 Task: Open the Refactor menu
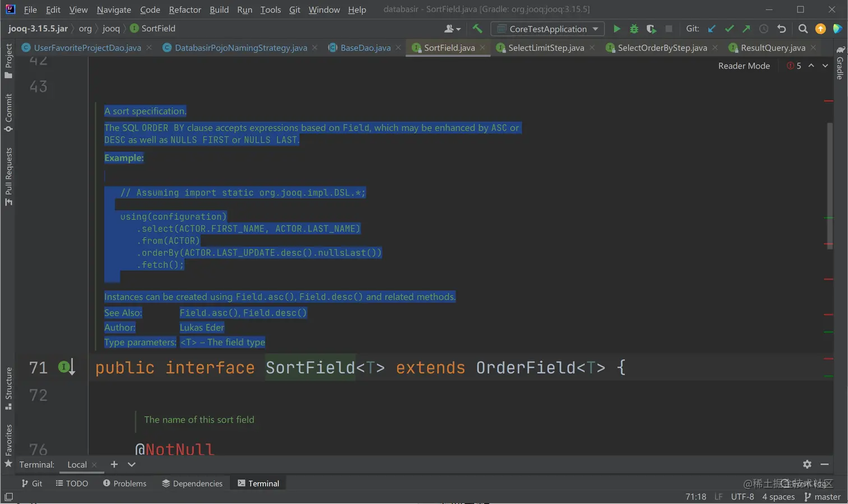185,10
